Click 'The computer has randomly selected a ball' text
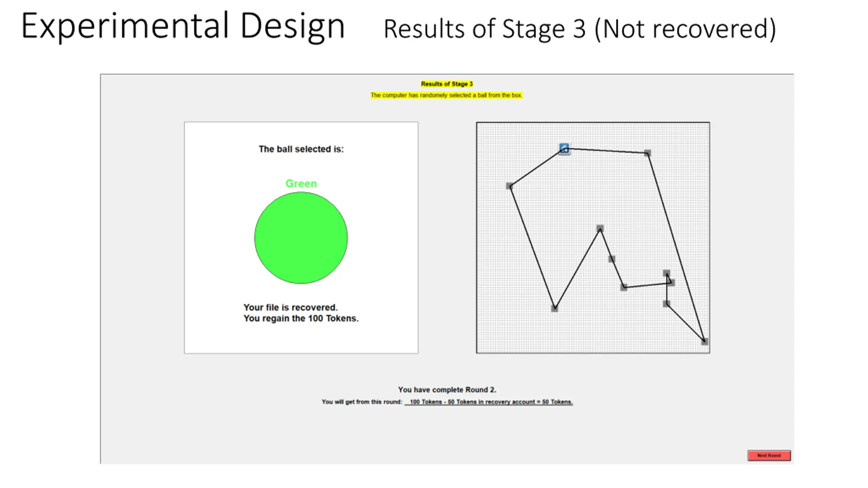This screenshot has height=488, width=868. pos(446,95)
